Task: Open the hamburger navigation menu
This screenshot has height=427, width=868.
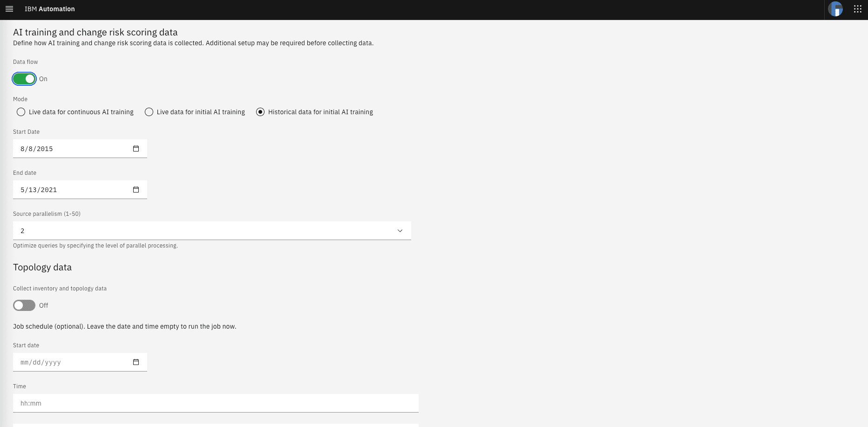Action: pyautogui.click(x=9, y=9)
